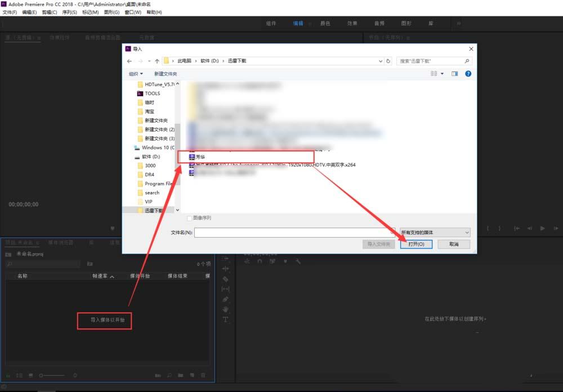This screenshot has width=563, height=392.
Task: Select the Hand tool
Action: [225, 309]
